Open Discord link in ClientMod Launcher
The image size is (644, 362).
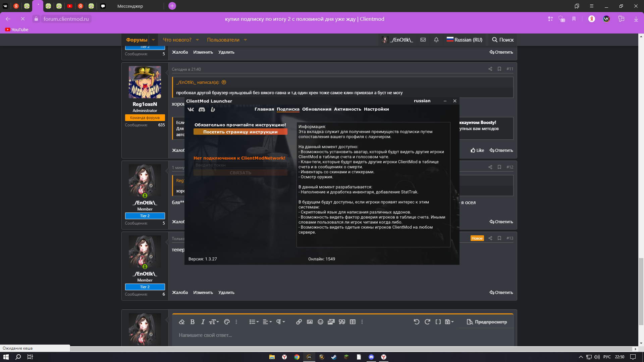(x=202, y=110)
